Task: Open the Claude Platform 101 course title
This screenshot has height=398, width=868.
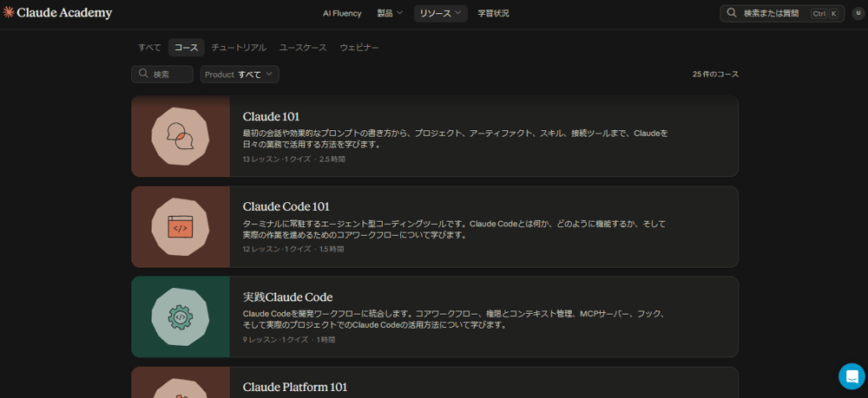Action: (295, 387)
